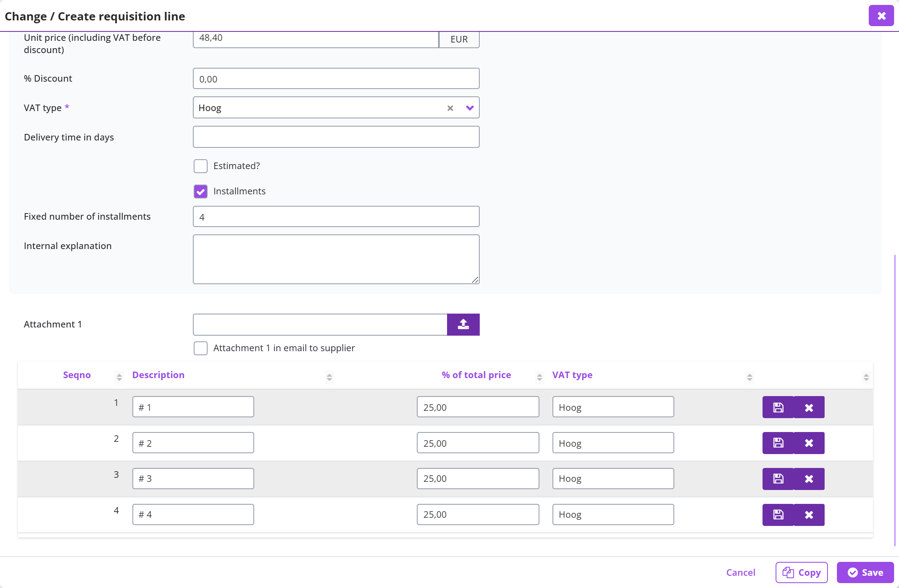
Task: Enable Attachment 1 in email to supplier
Action: pos(201,348)
